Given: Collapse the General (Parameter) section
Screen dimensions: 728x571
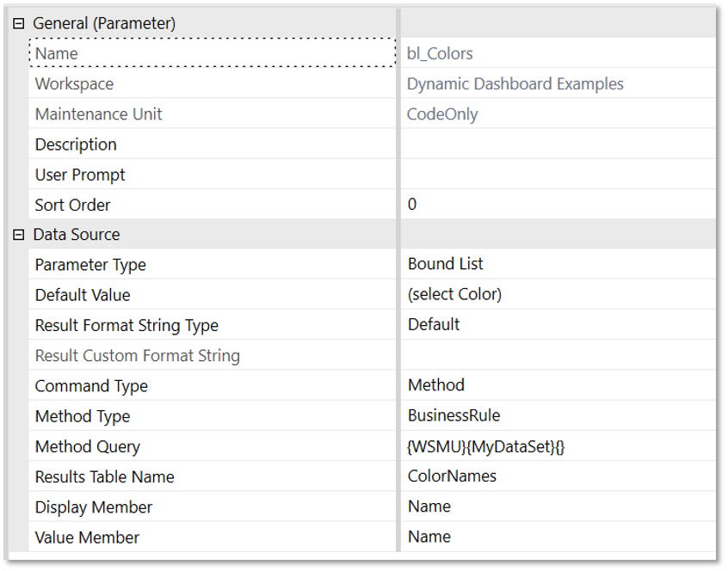Looking at the screenshot, I should [18, 23].
